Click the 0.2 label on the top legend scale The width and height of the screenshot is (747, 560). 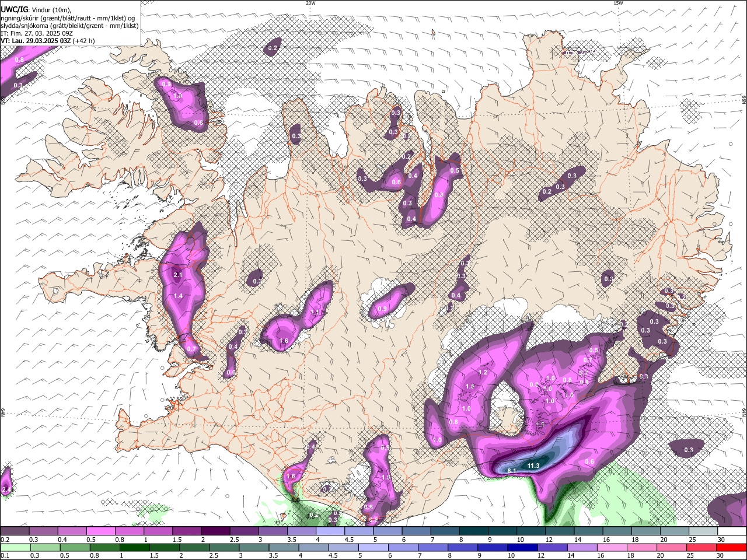pyautogui.click(x=5, y=540)
